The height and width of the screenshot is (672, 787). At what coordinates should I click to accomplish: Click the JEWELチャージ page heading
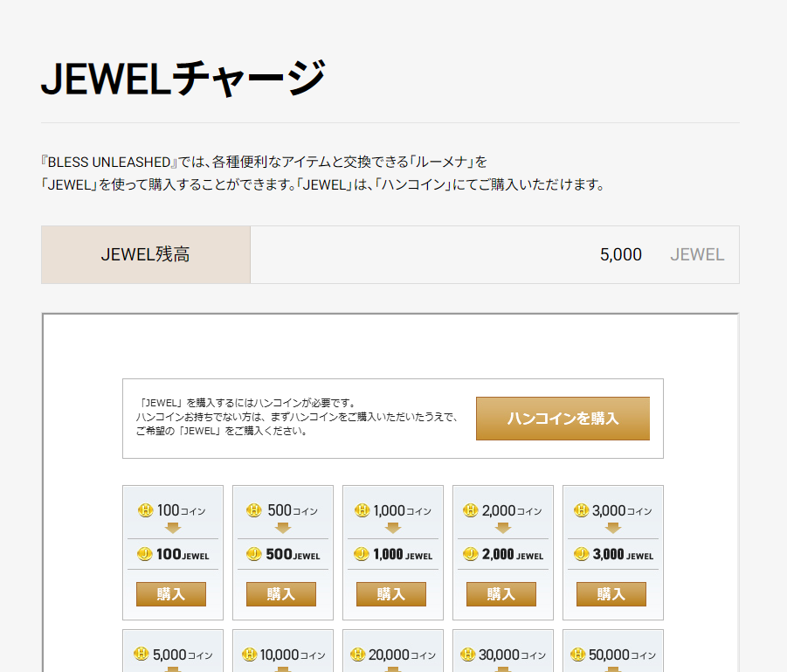[183, 80]
